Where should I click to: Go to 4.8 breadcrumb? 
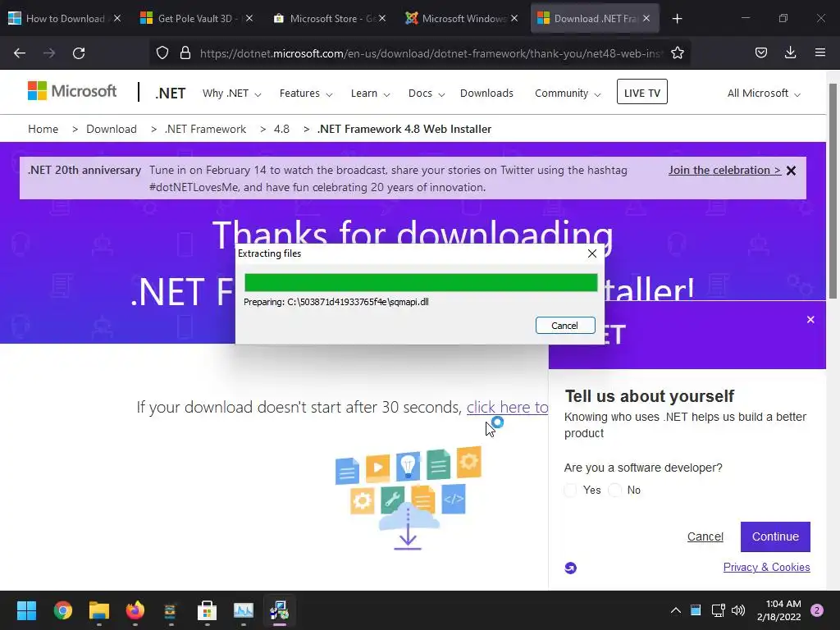(281, 129)
